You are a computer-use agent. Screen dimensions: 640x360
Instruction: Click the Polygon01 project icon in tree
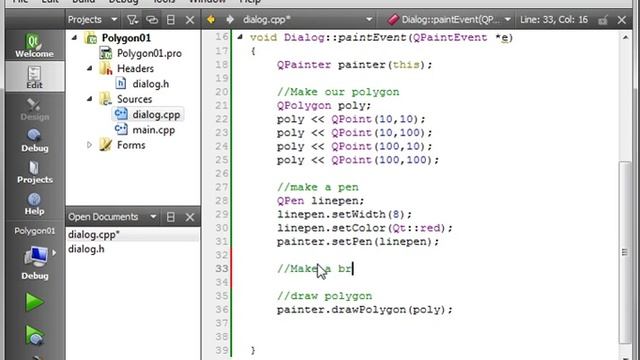[91, 38]
